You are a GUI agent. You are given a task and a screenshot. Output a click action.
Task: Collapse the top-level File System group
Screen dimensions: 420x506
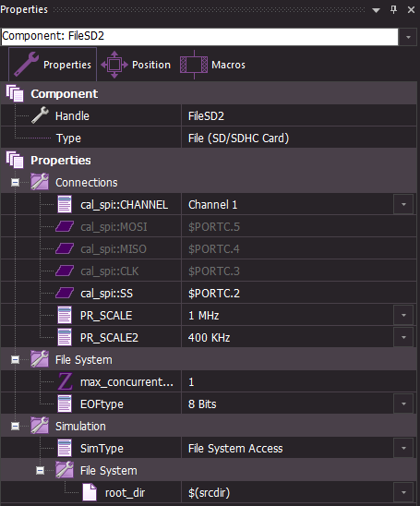tap(15, 359)
